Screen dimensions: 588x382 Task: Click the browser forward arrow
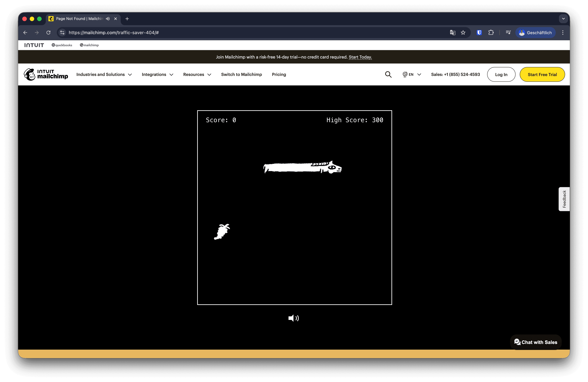pos(37,33)
